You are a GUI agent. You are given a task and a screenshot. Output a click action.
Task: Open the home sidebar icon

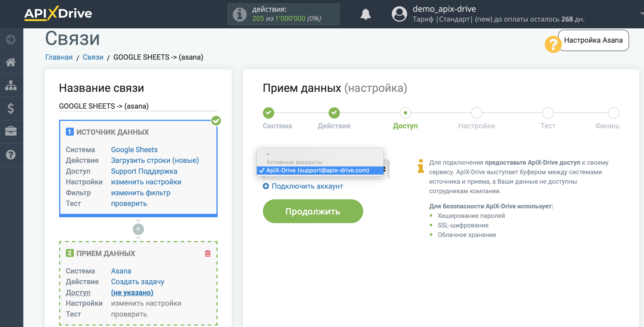(11, 62)
